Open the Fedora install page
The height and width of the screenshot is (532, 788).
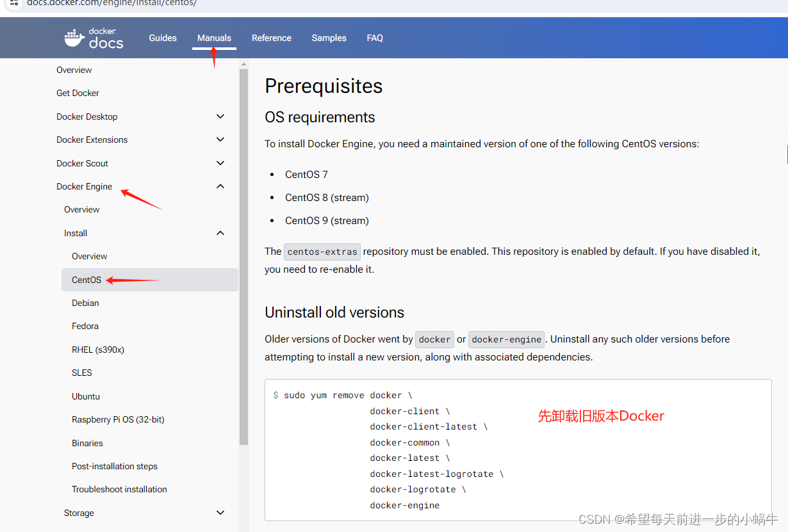pyautogui.click(x=85, y=326)
